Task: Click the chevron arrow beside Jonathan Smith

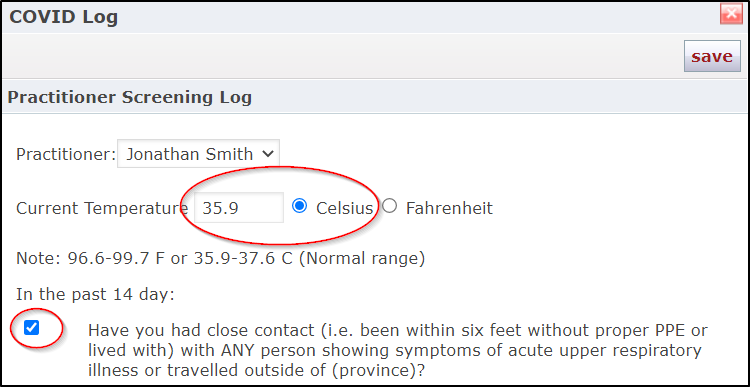Action: 268,154
